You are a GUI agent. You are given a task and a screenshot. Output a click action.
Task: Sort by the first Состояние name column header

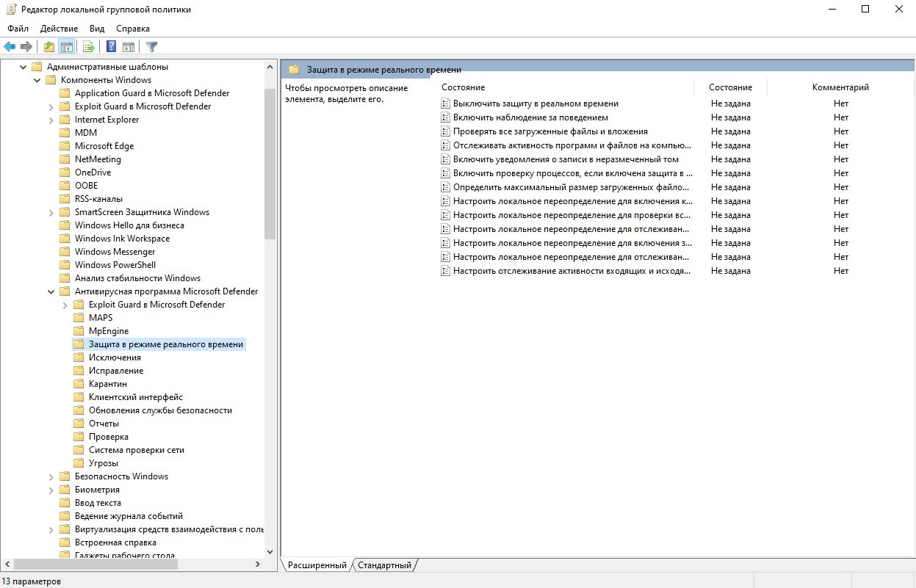566,87
